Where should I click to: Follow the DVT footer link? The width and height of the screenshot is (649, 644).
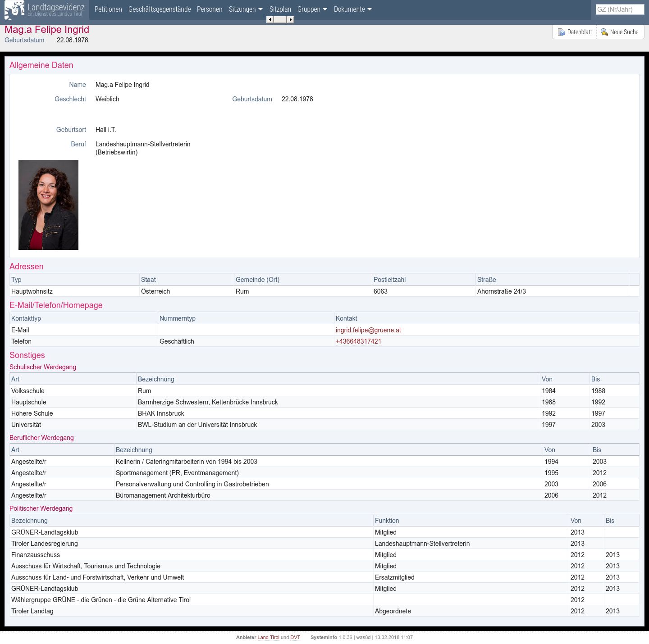click(x=295, y=637)
